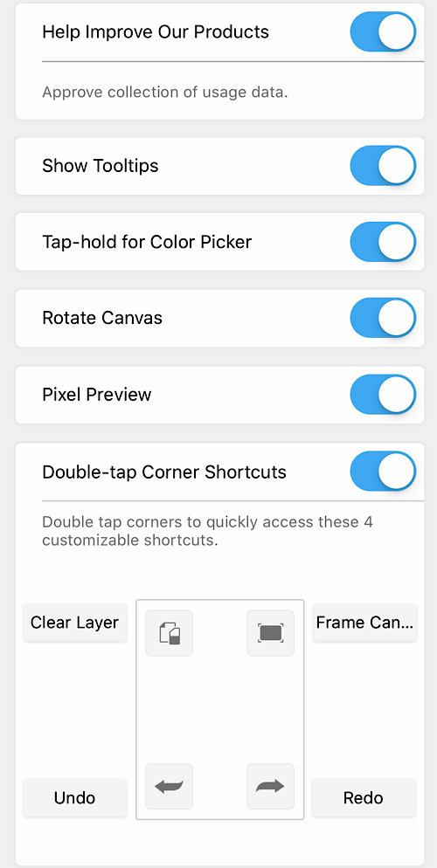
Task: Click the empty center of canvas preview
Action: [220, 709]
